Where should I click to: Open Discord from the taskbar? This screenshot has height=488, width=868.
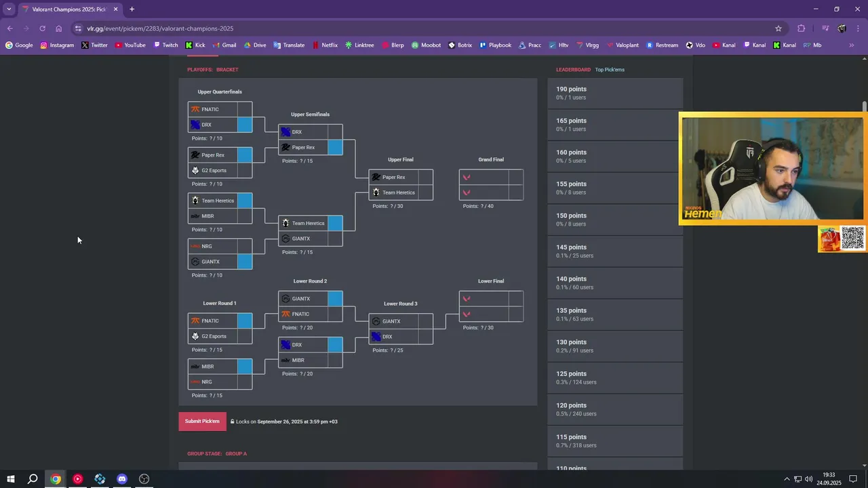click(122, 479)
